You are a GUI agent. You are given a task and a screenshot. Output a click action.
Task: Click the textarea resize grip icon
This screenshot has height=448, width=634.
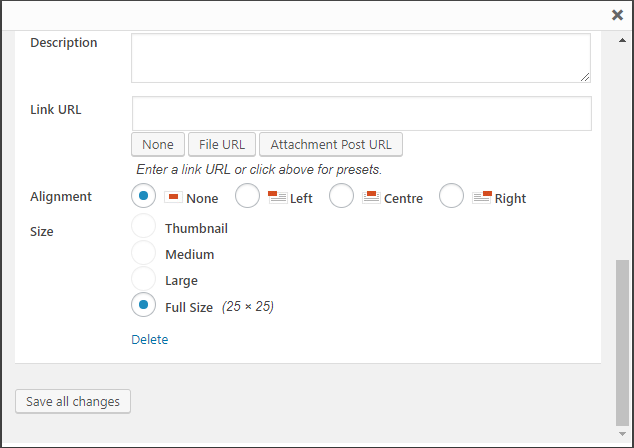(x=585, y=77)
